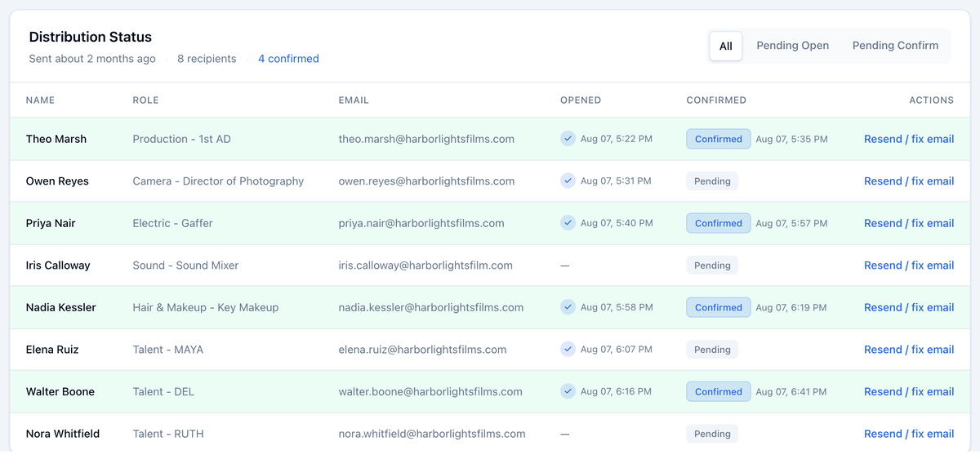Select the All filter tab
This screenshot has height=464, width=980.
click(725, 46)
